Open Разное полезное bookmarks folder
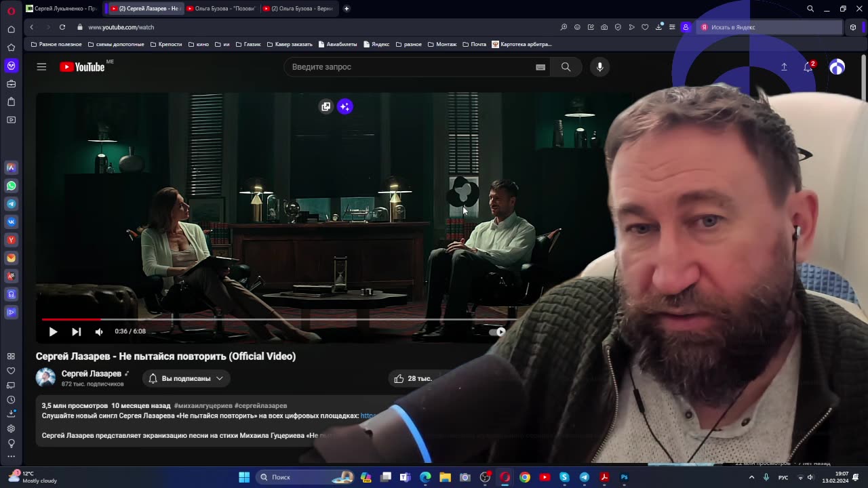 pos(56,44)
